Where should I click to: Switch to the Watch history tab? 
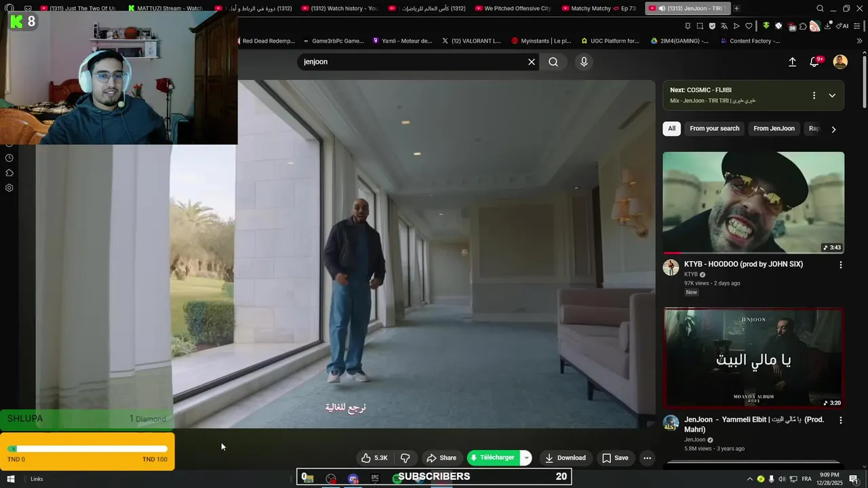point(339,8)
